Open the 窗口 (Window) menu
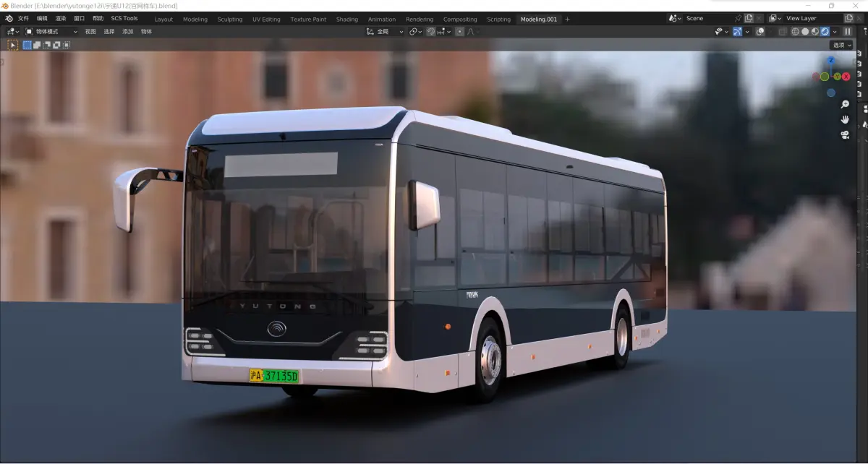 pyautogui.click(x=80, y=19)
